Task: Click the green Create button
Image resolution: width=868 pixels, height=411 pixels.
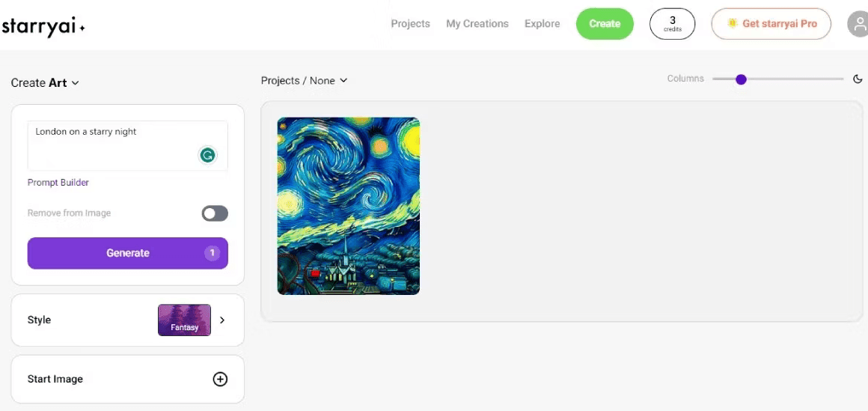Action: [605, 24]
